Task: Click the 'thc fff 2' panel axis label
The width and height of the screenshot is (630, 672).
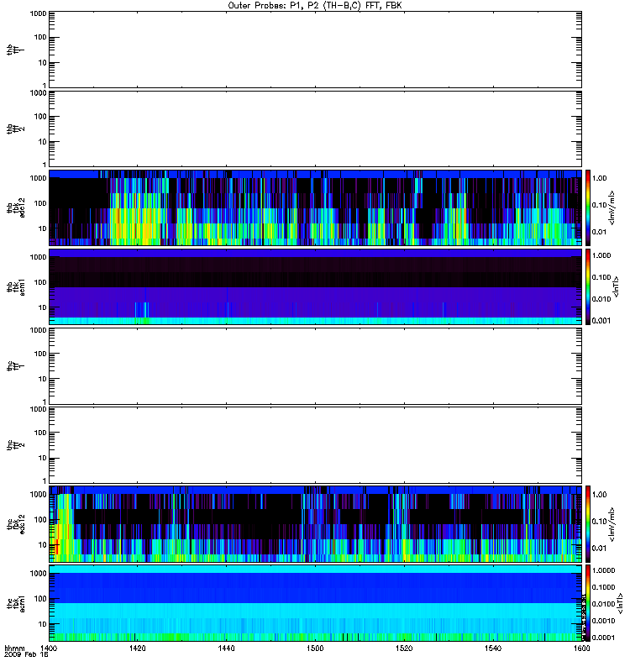Action: pos(15,445)
